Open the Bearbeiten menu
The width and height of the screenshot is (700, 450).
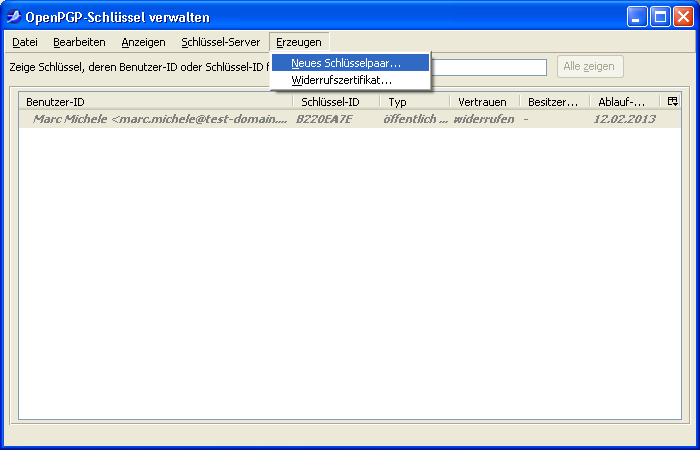79,42
